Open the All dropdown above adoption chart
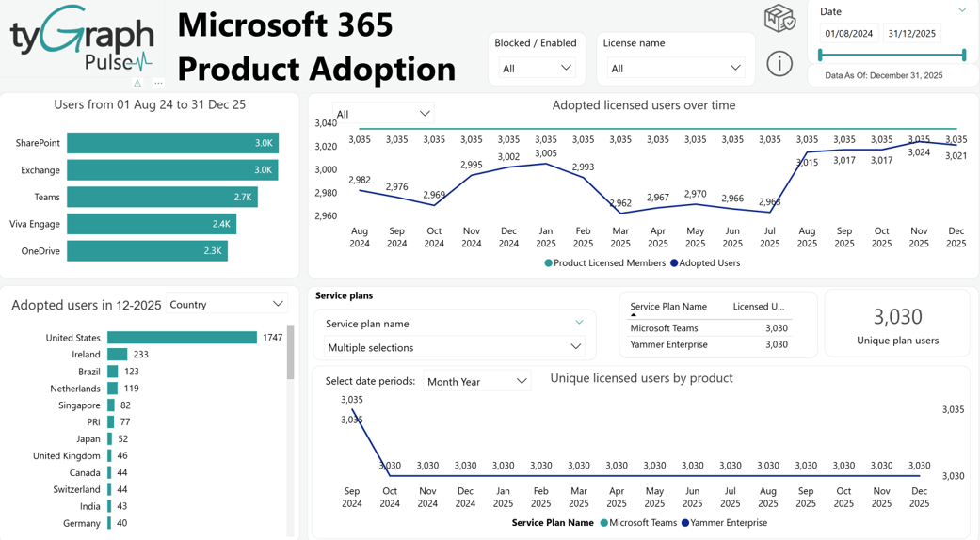Screen dimensions: 980x540 click(x=383, y=114)
